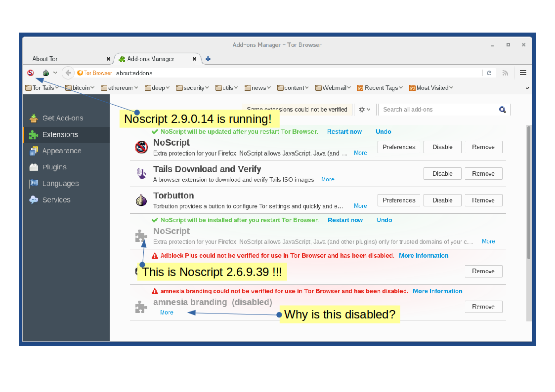
Task: Open Appearance category
Action: (66, 151)
